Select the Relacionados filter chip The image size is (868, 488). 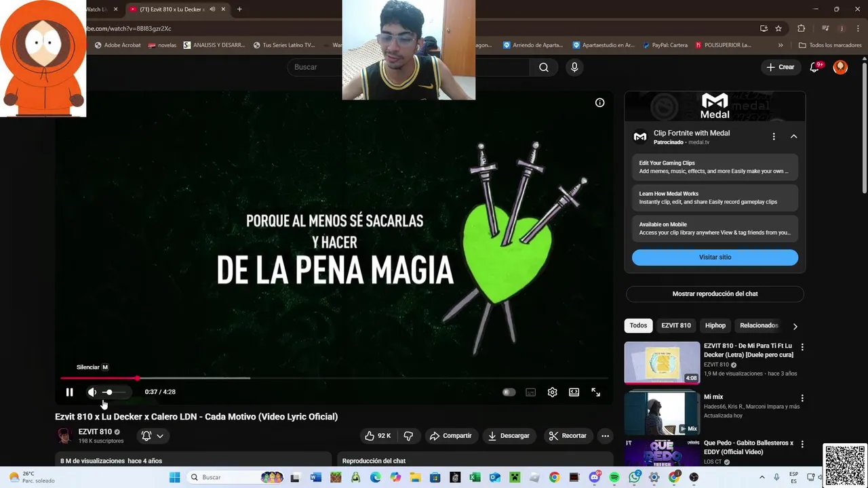tap(759, 325)
